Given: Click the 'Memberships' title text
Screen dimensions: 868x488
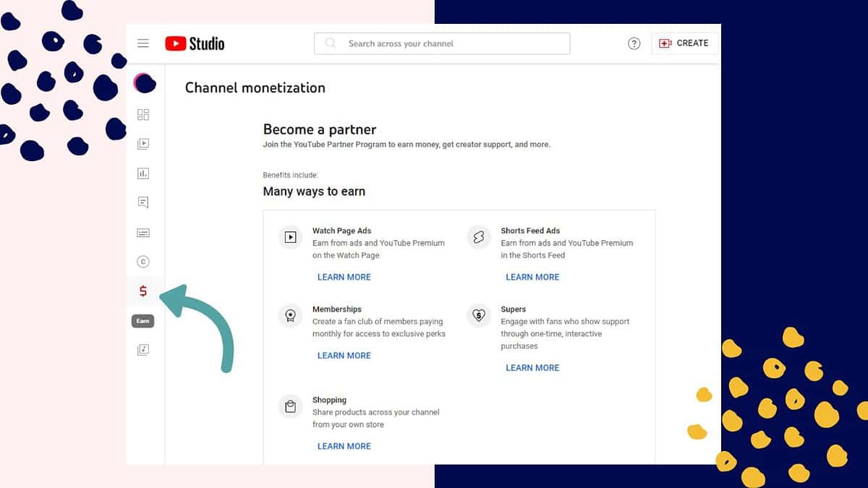Looking at the screenshot, I should [337, 309].
